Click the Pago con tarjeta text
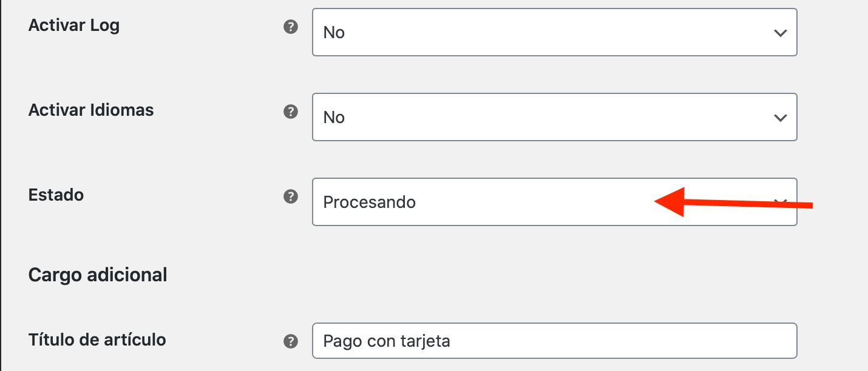This screenshot has width=868, height=371. [387, 341]
